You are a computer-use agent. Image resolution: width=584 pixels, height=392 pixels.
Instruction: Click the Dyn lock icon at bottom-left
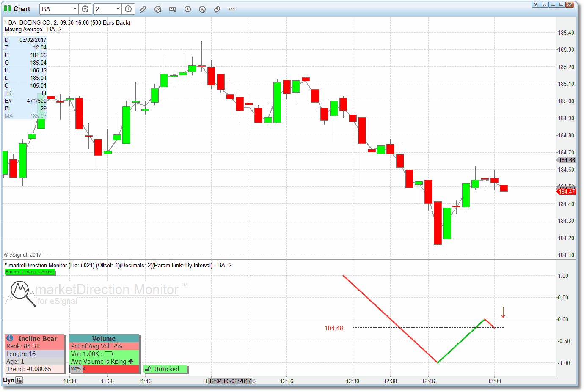pyautogui.click(x=19, y=380)
